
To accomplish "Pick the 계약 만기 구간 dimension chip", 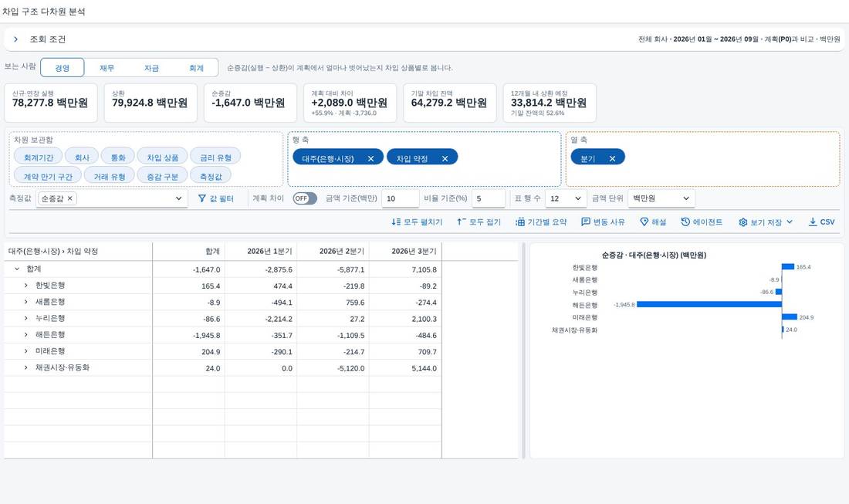I will [48, 177].
